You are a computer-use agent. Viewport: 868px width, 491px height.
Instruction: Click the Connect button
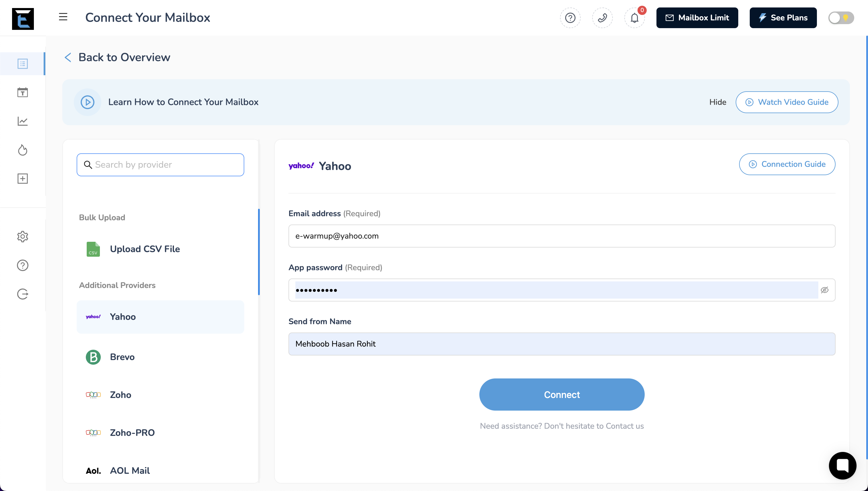[x=561, y=395]
